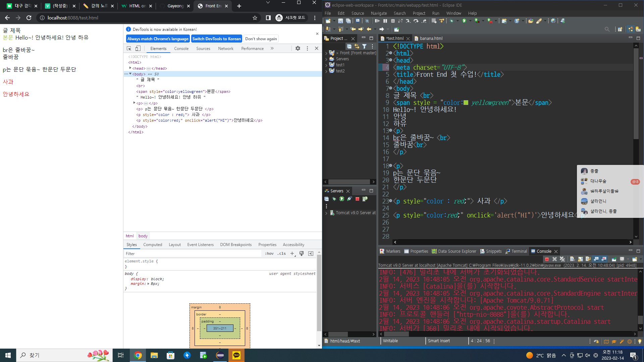
Task: Expand the Servers project tree item
Action: click(x=326, y=59)
